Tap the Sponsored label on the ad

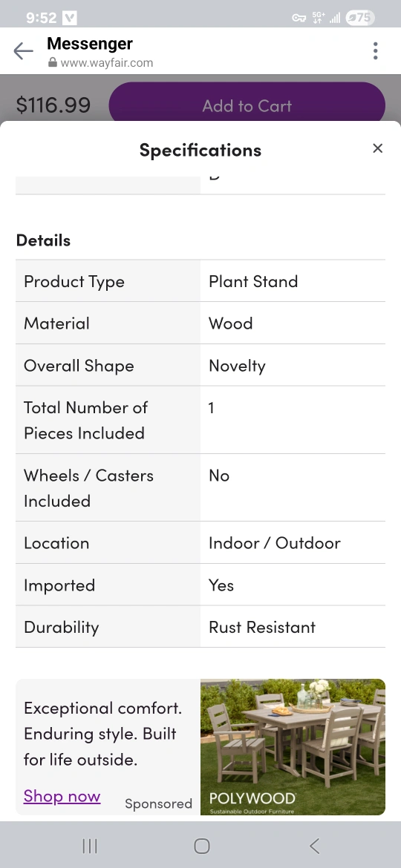coord(158,803)
